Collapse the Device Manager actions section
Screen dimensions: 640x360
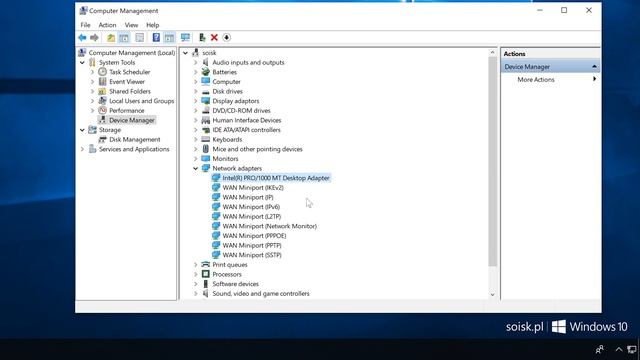click(x=594, y=67)
